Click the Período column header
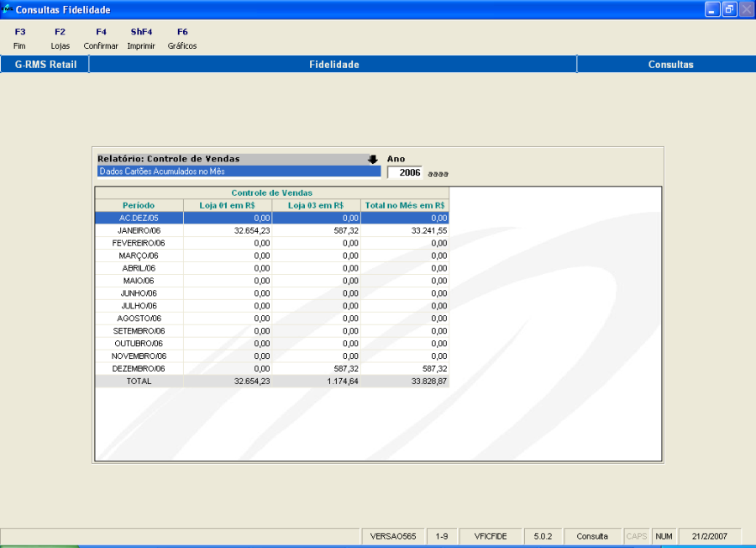756x548 pixels. pos(139,205)
